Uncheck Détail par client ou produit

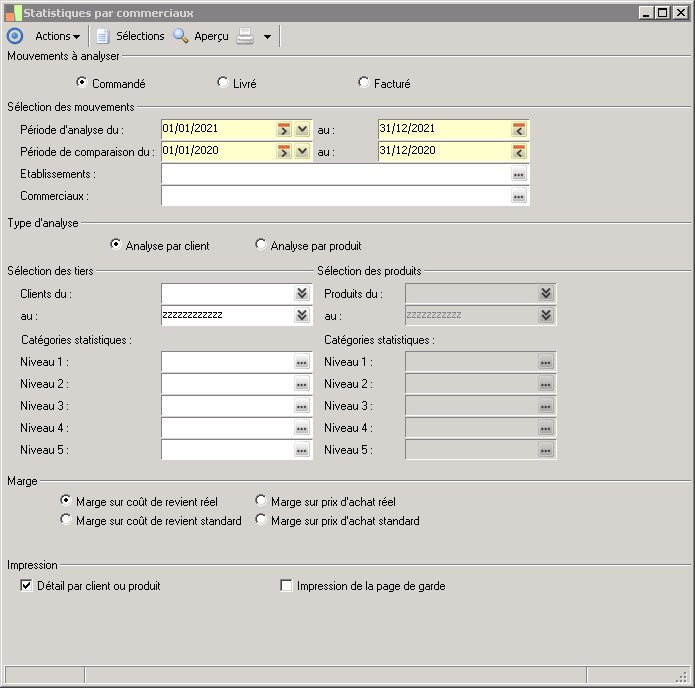pos(26,586)
